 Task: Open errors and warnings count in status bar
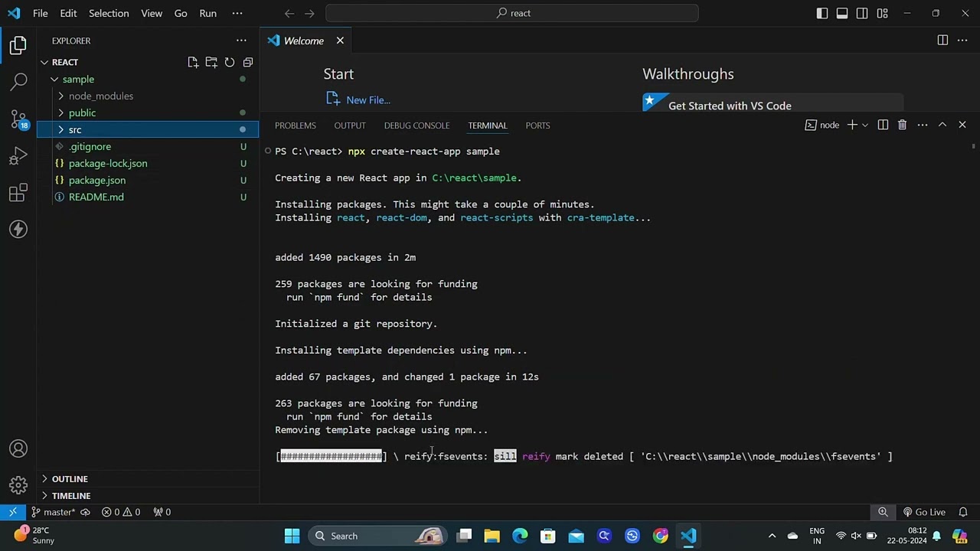pyautogui.click(x=121, y=512)
